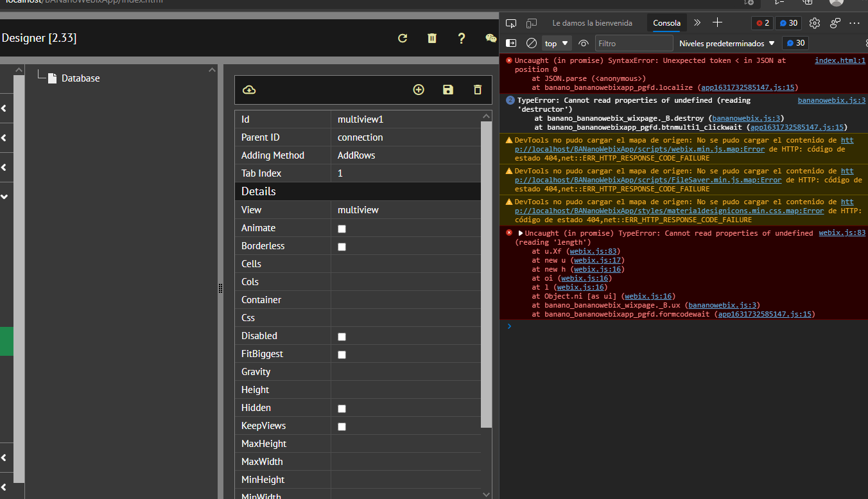Expand the 'length' TypeError disclosure triangle
This screenshot has width=868, height=499.
click(521, 233)
